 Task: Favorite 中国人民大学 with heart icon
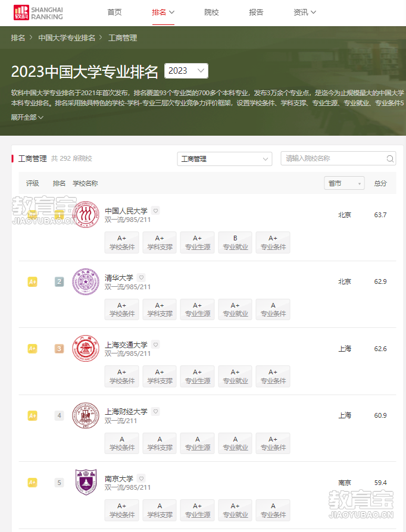pos(155,211)
